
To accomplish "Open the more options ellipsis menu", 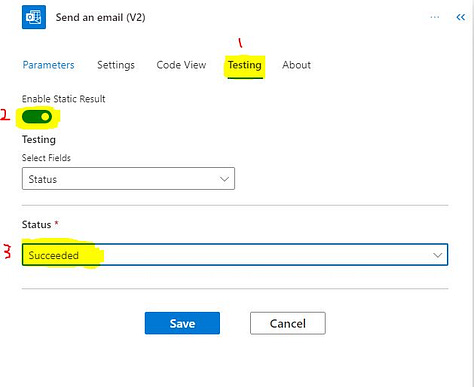I will [x=435, y=17].
